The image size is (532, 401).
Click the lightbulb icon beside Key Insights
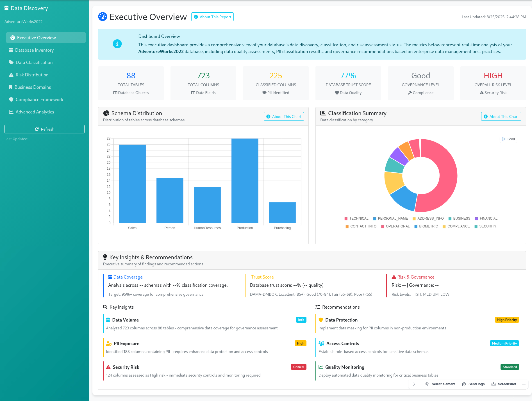click(x=105, y=257)
